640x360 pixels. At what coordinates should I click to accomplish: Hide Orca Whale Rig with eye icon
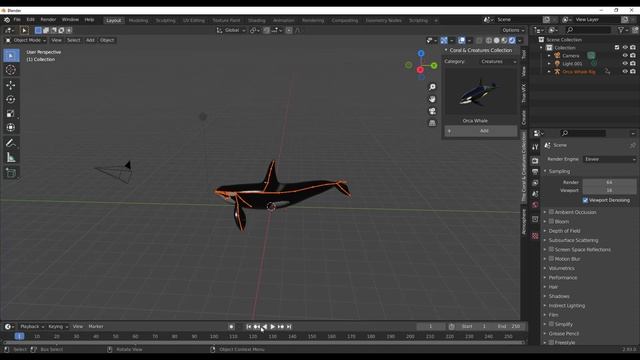click(625, 71)
